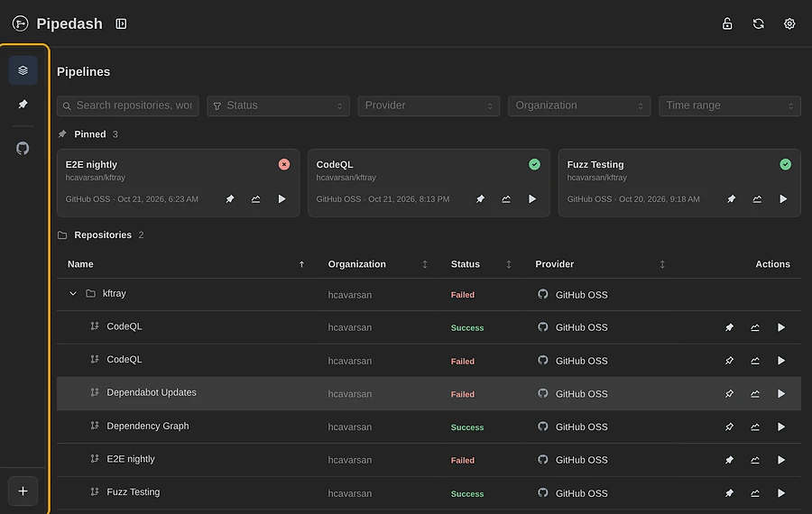The image size is (812, 514).
Task: Open the Dependabot Updates pipeline row
Action: [429, 393]
